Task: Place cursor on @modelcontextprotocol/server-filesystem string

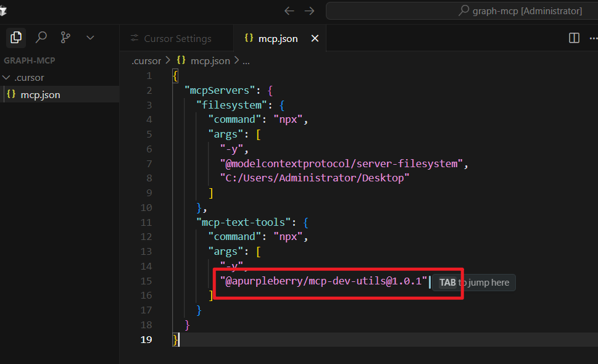Action: [x=341, y=164]
